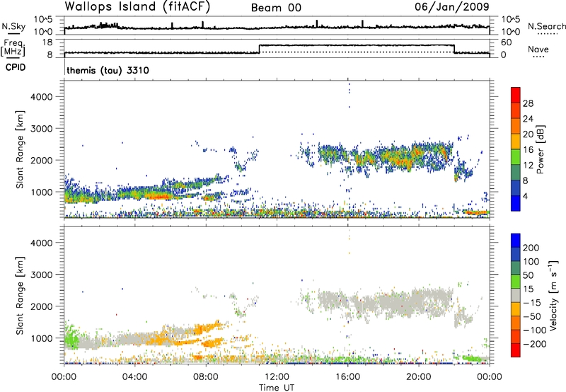Screen dimensions: 566x392
Task: Click the "Slant Range [km]" label of velocity panel
Action: coord(20,295)
